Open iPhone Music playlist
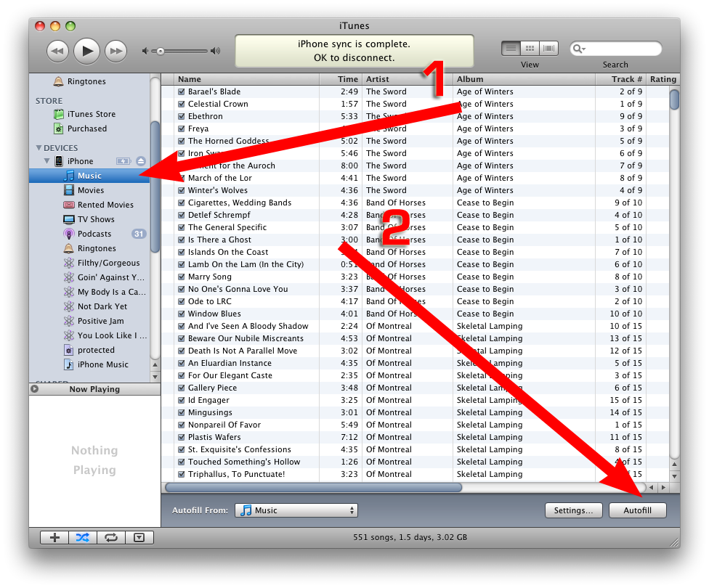Viewport: 709px width, 588px height. pos(89,364)
